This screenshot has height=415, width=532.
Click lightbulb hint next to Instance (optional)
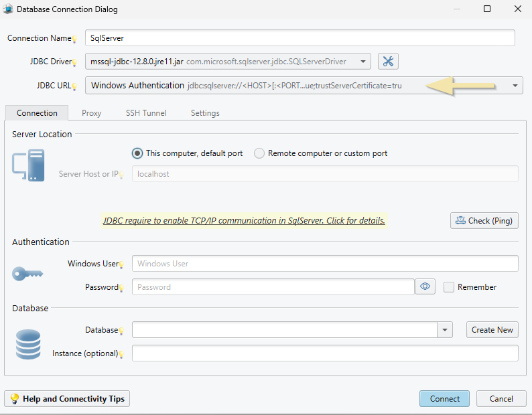point(121,355)
